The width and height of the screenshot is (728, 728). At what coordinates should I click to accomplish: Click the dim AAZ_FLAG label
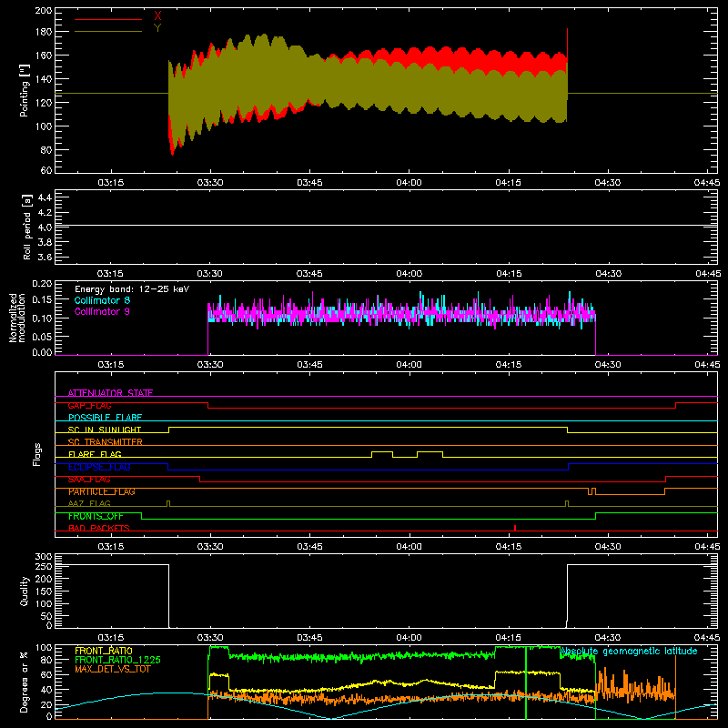point(89,503)
